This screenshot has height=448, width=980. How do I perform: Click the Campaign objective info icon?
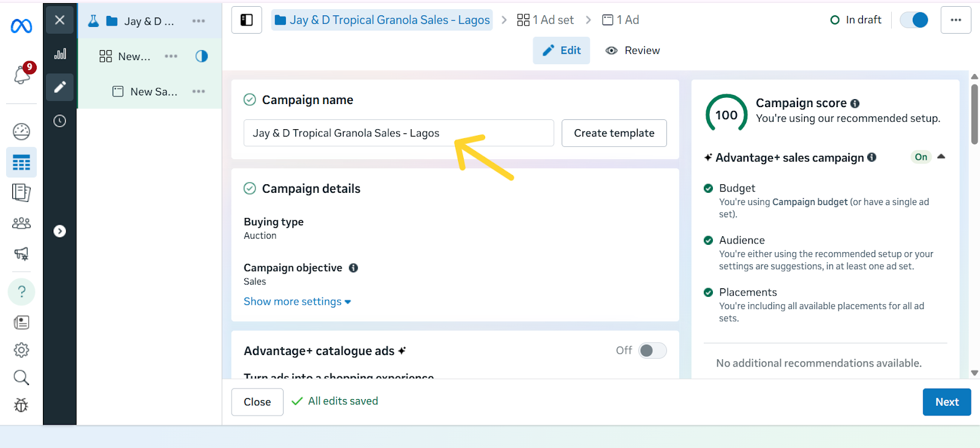point(353,267)
